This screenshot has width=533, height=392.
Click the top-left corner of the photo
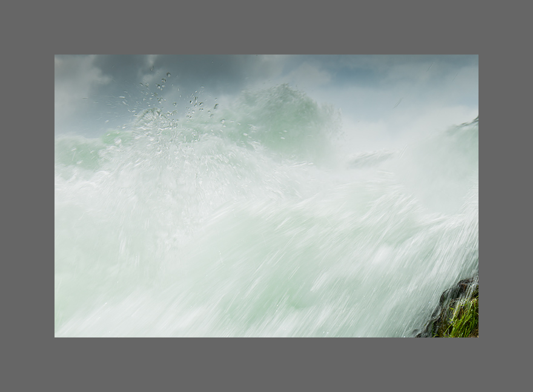[57, 58]
